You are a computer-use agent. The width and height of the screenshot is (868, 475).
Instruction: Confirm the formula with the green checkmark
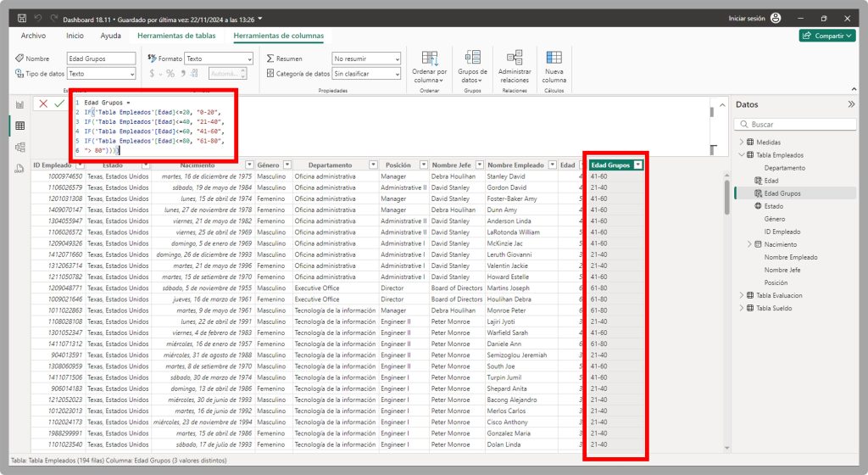[58, 103]
